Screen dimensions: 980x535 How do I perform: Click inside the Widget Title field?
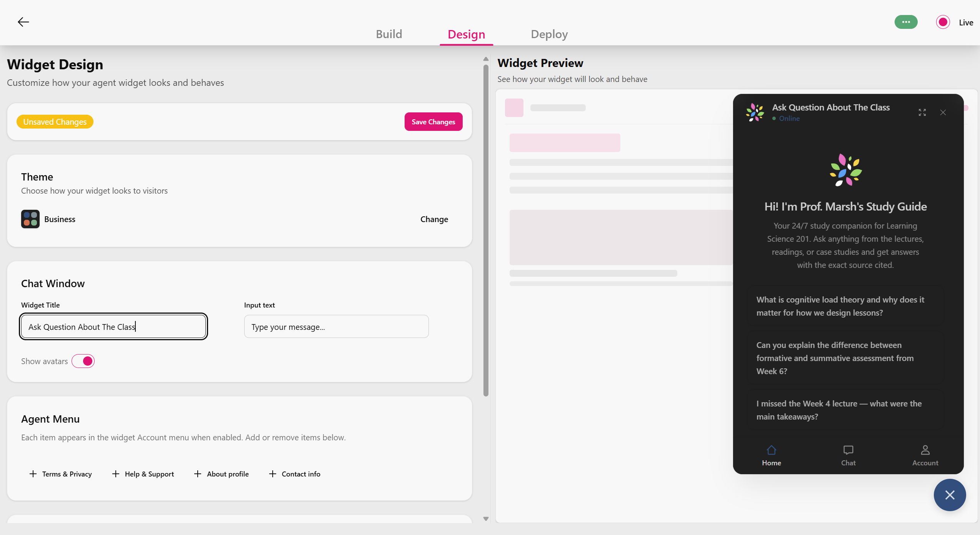tap(113, 326)
